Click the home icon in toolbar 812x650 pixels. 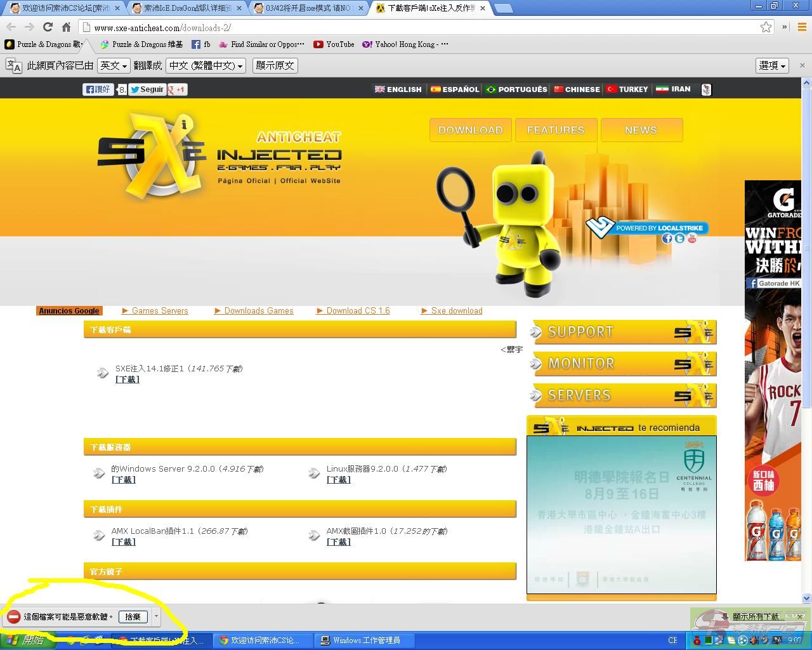click(66, 27)
